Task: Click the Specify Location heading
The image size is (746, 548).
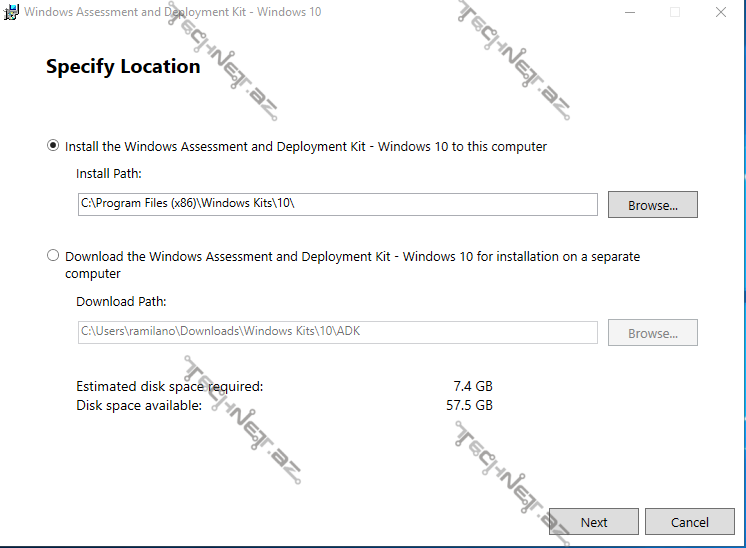Action: coord(123,67)
